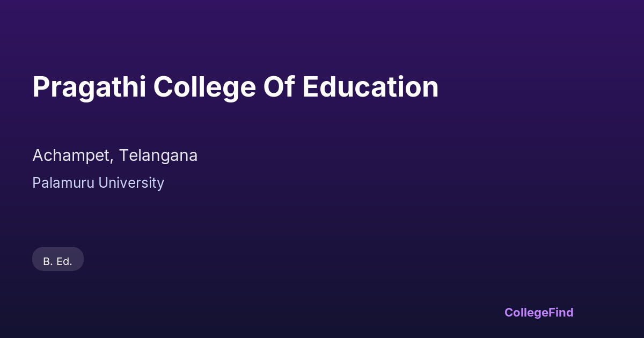
Task: Click the Pragathi College Of Education heading
Action: pos(235,87)
